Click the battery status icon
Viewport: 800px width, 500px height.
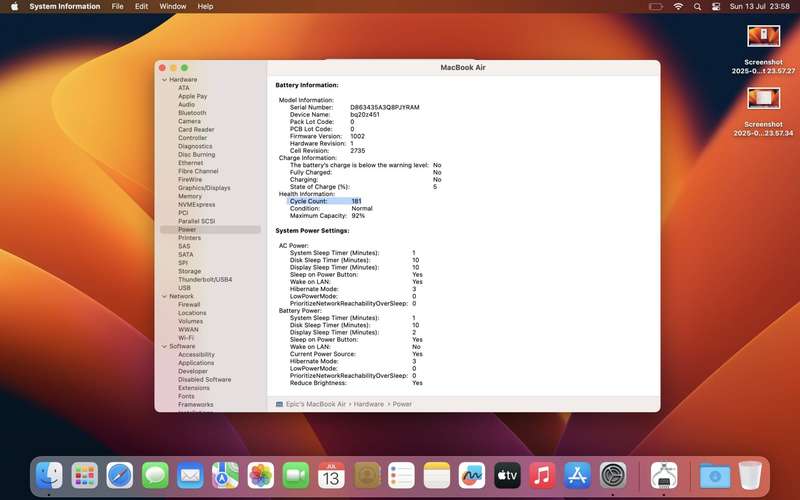tap(656, 7)
